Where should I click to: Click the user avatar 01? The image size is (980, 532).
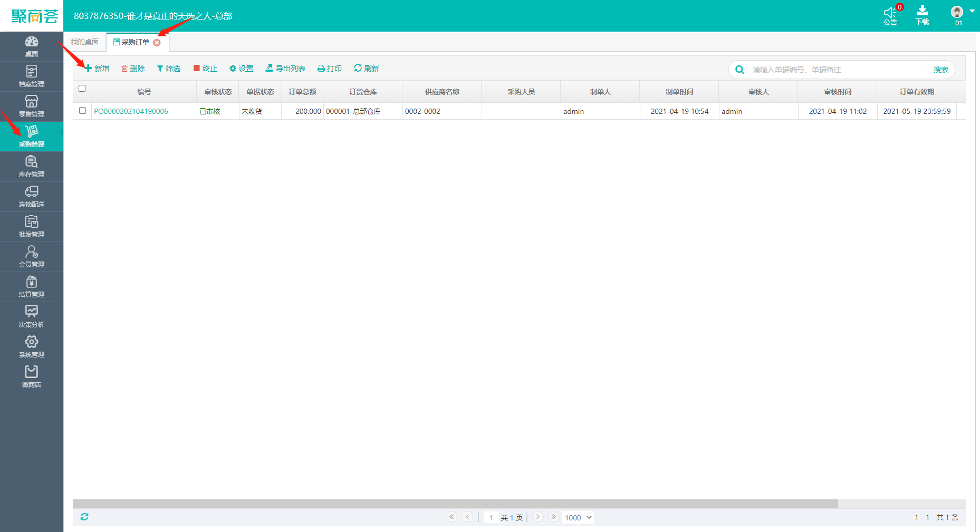click(957, 12)
